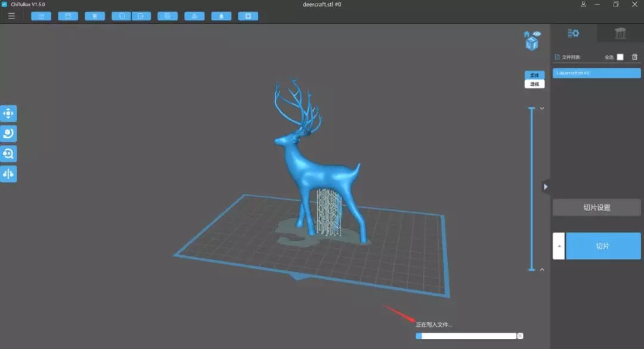Click the 切片 slice button
This screenshot has width=644, height=349.
603,246
